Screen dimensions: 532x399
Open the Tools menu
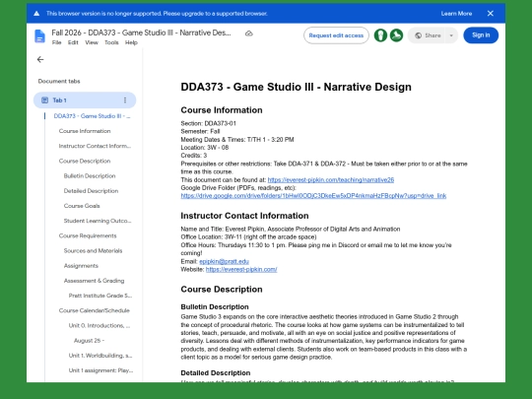(111, 42)
